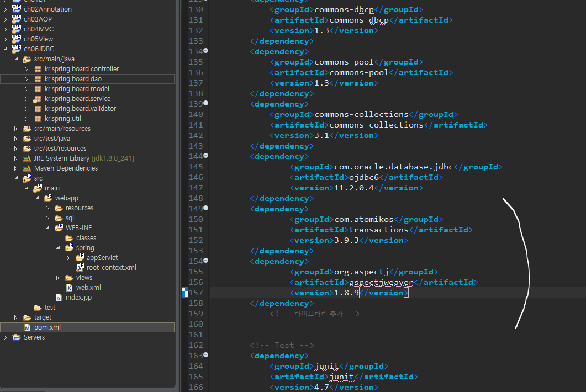
Task: Click the ch05View project icon
Action: pyautogui.click(x=17, y=39)
